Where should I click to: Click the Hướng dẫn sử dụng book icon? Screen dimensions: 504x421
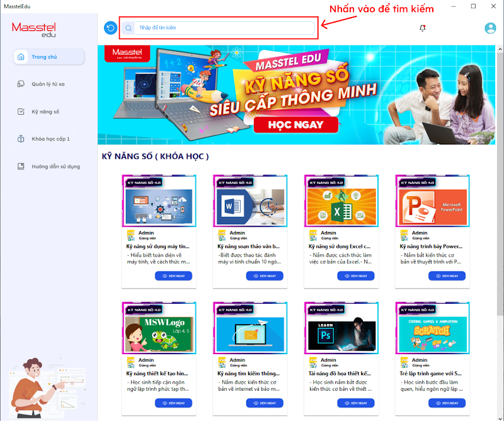(x=21, y=166)
